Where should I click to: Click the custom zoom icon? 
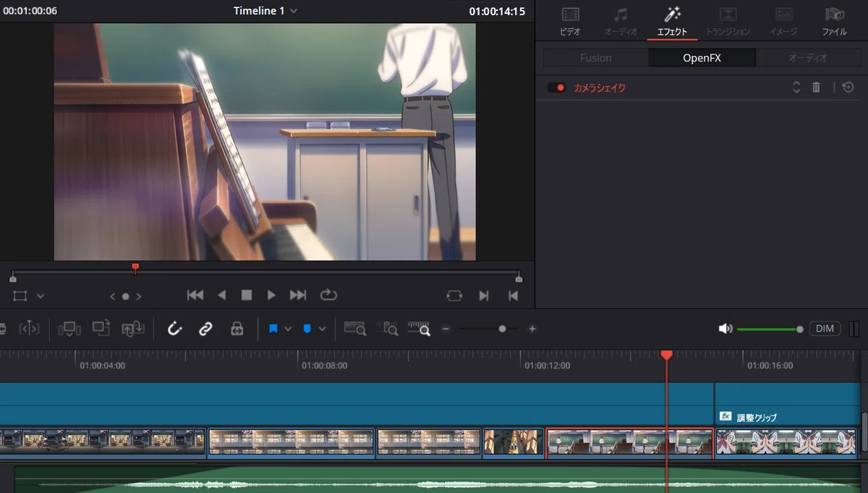[x=420, y=329]
